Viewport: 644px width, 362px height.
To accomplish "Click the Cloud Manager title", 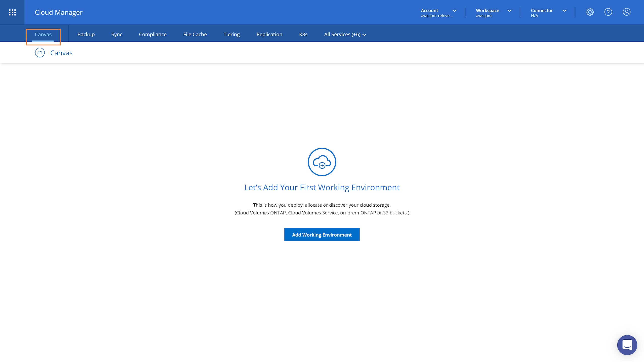I will click(x=58, y=12).
